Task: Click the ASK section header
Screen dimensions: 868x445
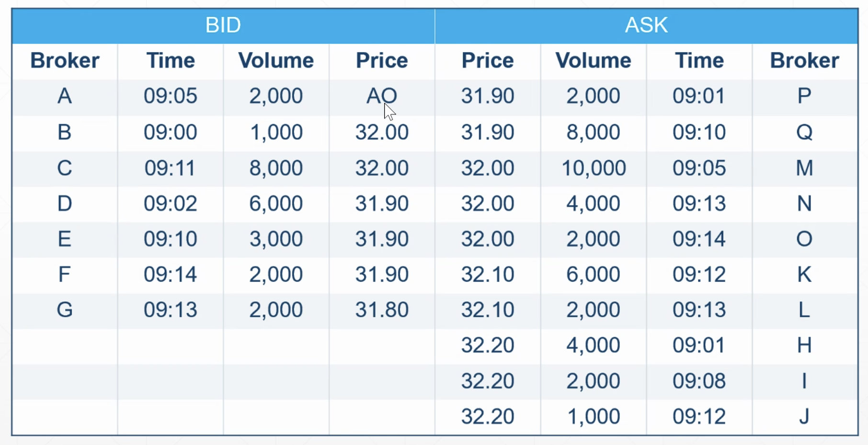Action: coord(646,25)
